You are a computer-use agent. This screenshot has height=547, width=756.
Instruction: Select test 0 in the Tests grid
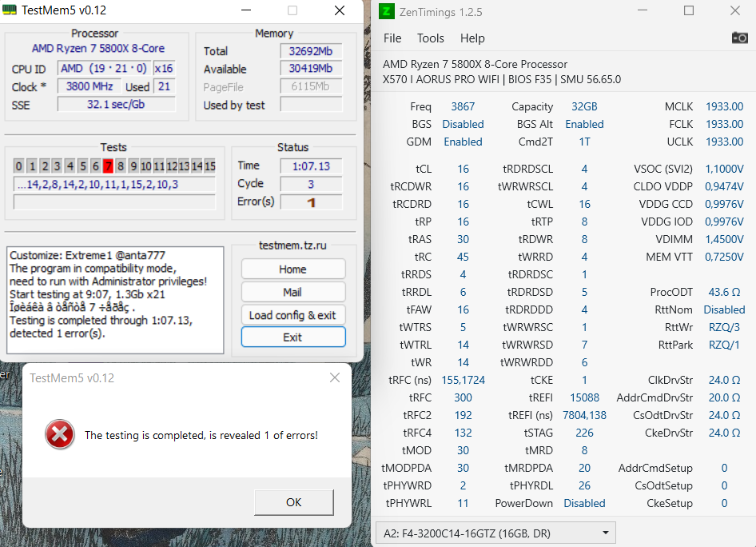pyautogui.click(x=18, y=166)
